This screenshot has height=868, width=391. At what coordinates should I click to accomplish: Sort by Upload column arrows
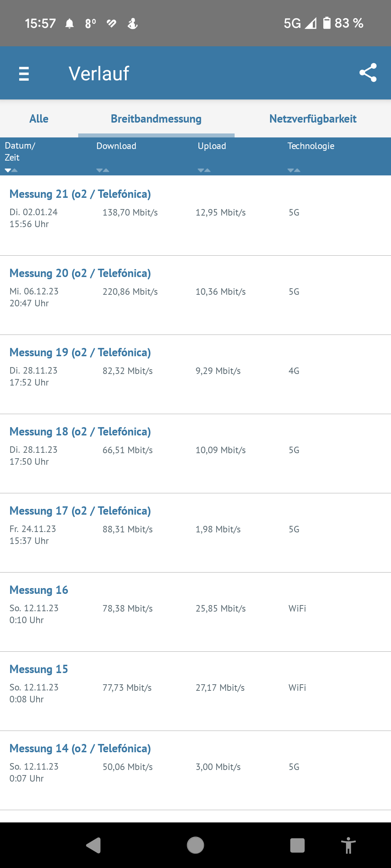tap(204, 170)
